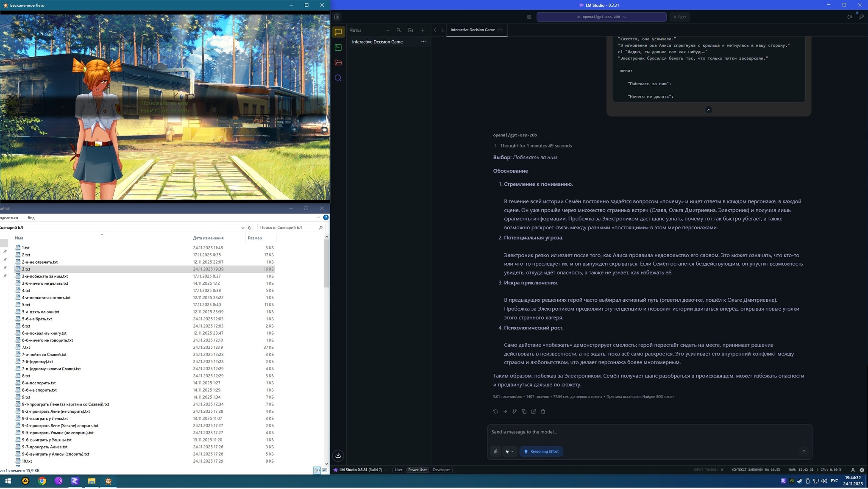Switch to User mode in status bar
This screenshot has height=489, width=868.
pyautogui.click(x=398, y=470)
